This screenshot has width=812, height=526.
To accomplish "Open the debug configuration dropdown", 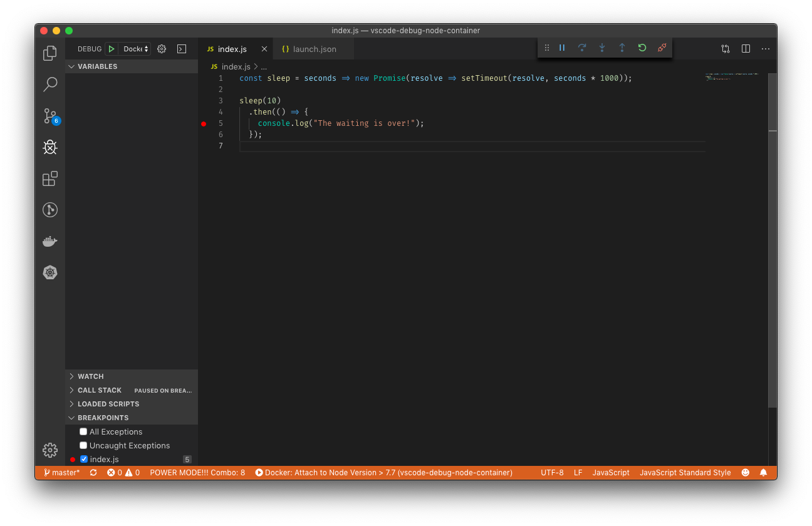I will tap(135, 49).
